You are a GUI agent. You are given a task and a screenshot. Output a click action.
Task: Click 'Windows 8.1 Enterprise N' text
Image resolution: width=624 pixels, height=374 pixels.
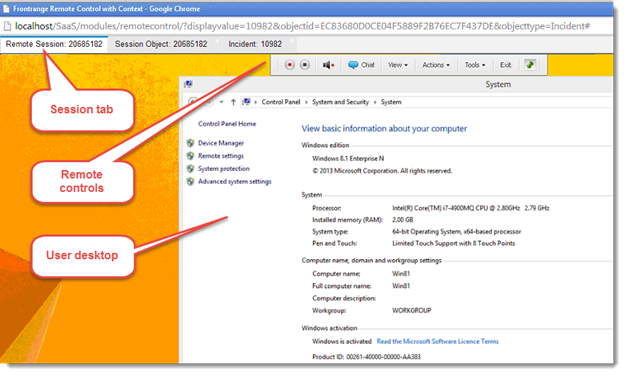[348, 158]
